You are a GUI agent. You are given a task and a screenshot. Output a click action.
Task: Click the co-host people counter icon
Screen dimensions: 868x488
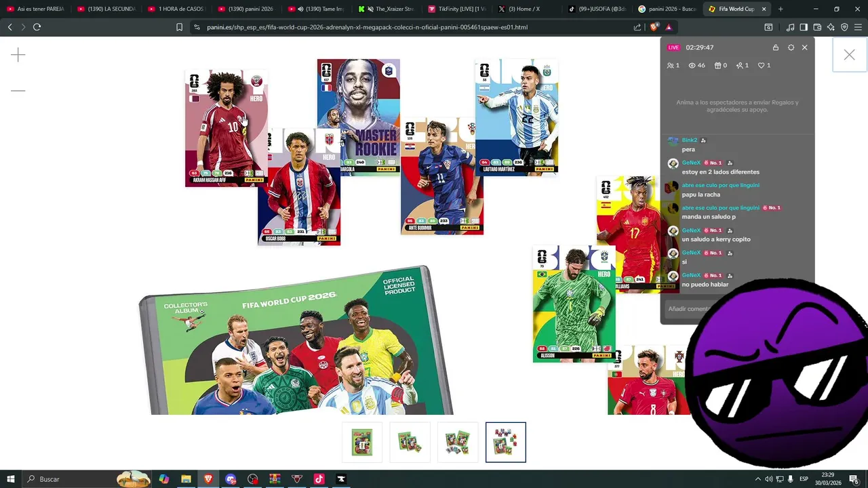point(673,66)
